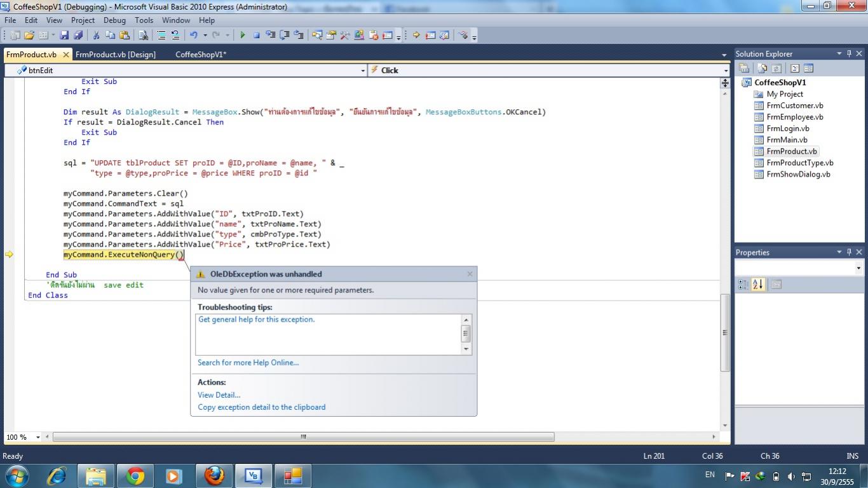
Task: Open Firefox from the taskbar
Action: (214, 475)
